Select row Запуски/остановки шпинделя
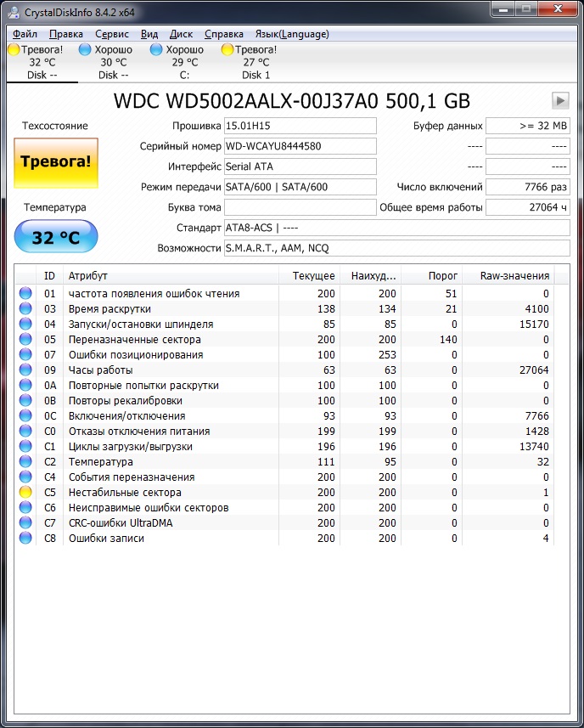The width and height of the screenshot is (584, 728). click(x=285, y=324)
